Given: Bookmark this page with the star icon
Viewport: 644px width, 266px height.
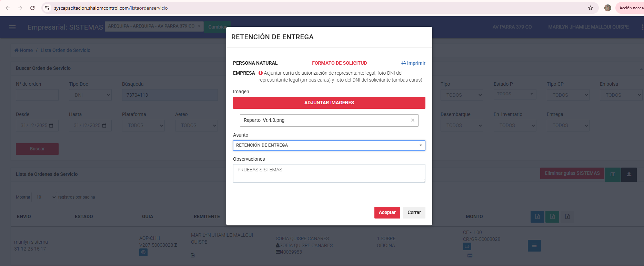Looking at the screenshot, I should [x=591, y=8].
